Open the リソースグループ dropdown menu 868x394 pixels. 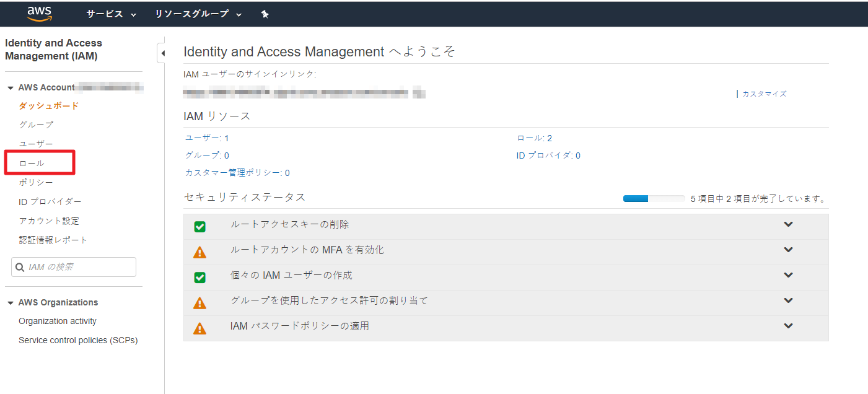198,14
